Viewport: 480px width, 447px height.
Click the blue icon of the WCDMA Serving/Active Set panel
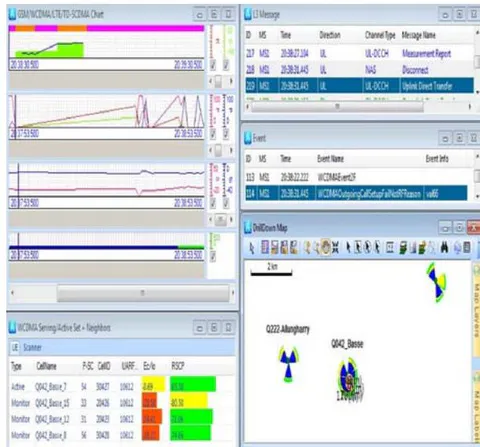click(x=12, y=327)
